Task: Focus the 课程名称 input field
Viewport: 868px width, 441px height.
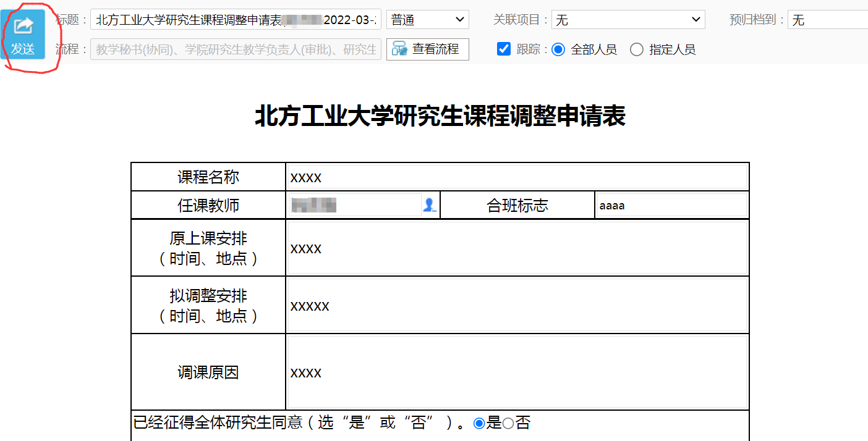Action: [517, 178]
